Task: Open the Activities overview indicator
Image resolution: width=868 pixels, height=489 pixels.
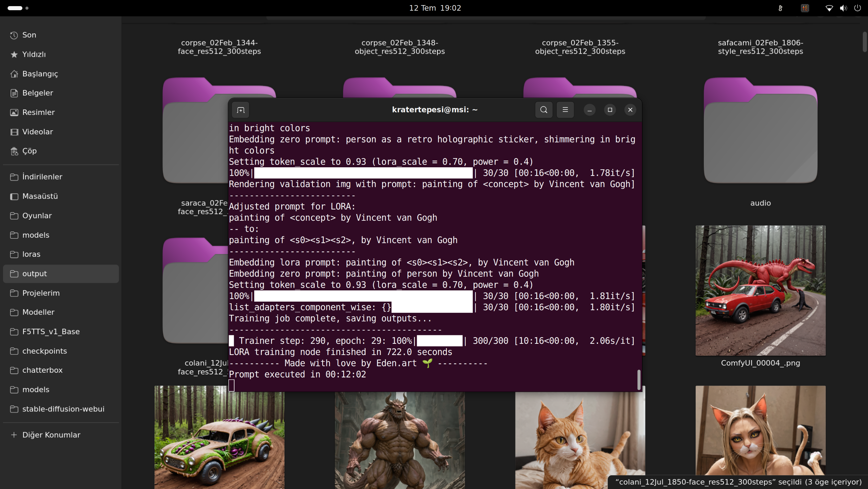Action: [18, 8]
